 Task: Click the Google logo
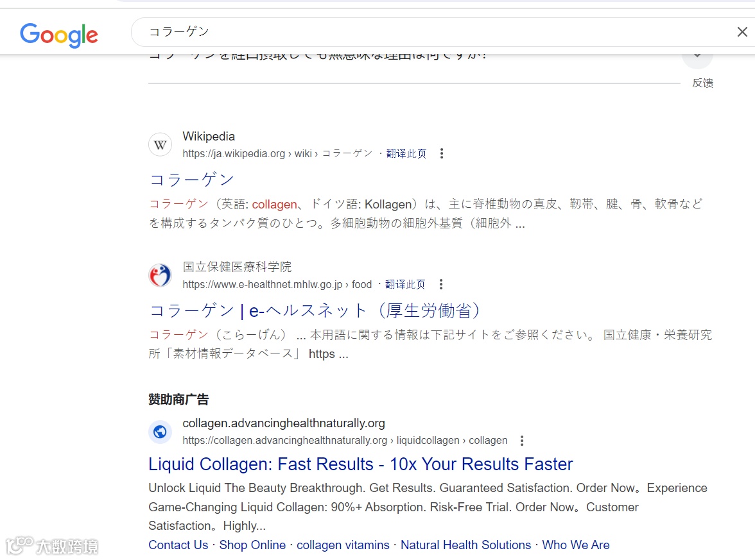(59, 35)
